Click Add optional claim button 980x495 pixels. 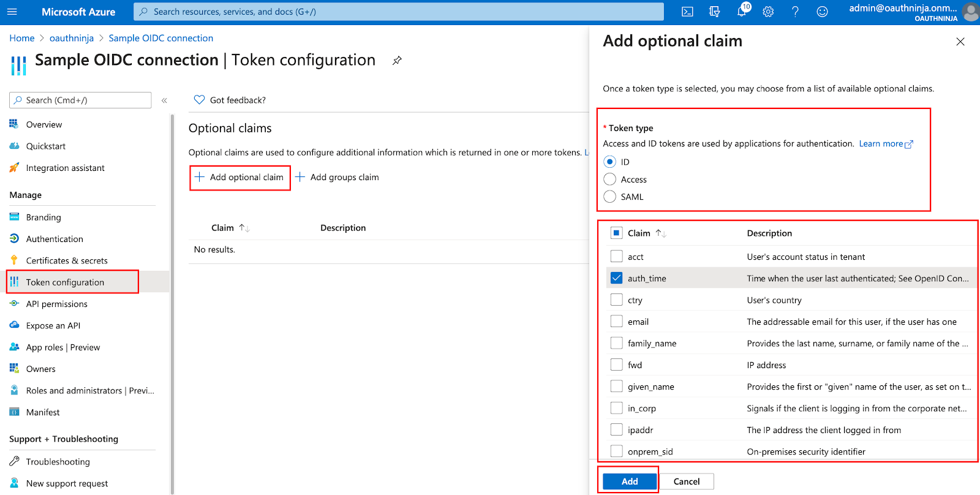pyautogui.click(x=239, y=177)
